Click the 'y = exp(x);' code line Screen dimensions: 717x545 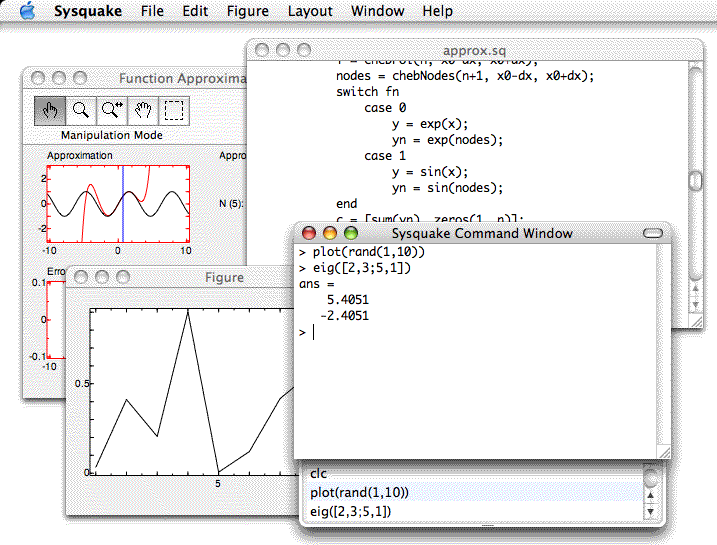click(x=430, y=124)
